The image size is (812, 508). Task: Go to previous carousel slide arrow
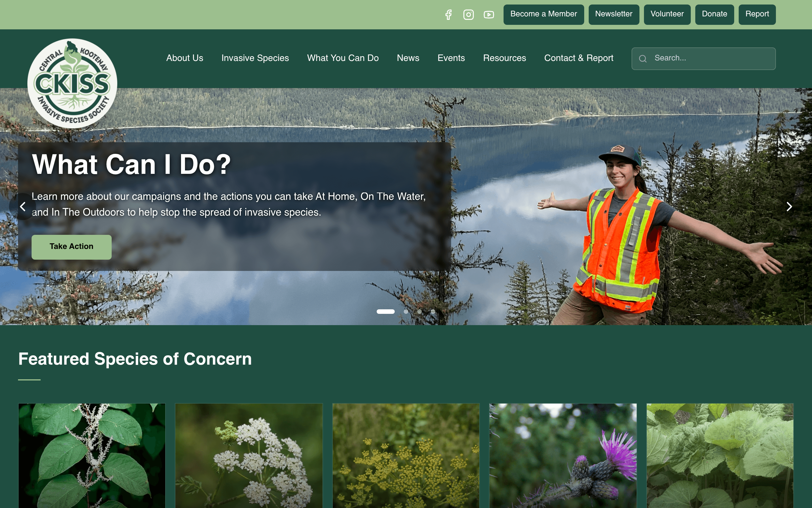[23, 206]
